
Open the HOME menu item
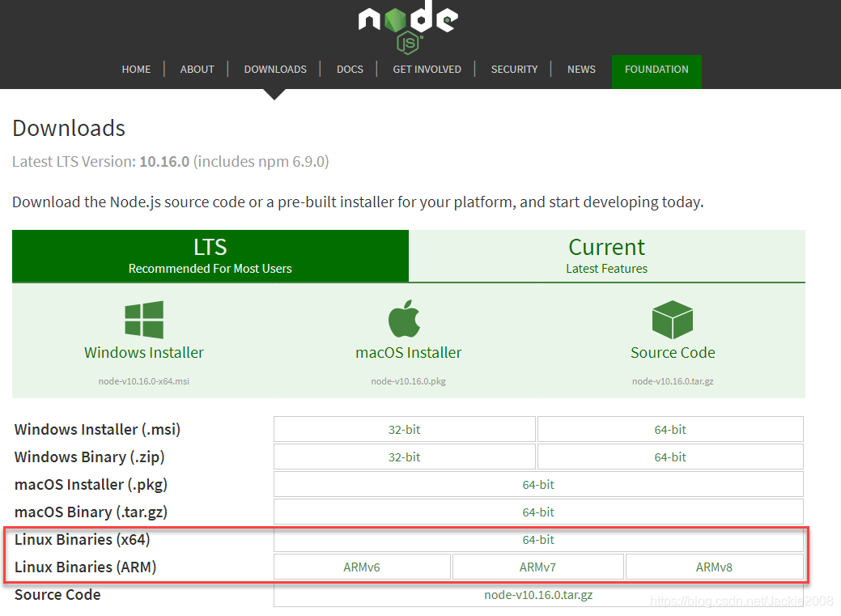(136, 70)
